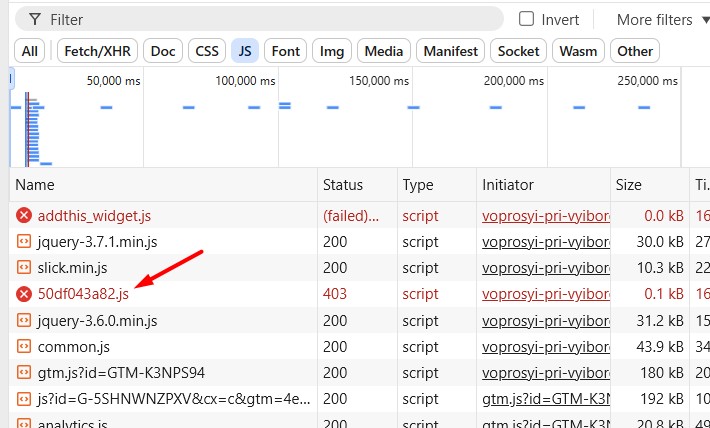This screenshot has width=710, height=428.
Task: Click the 30.0 kB size value
Action: pos(660,242)
